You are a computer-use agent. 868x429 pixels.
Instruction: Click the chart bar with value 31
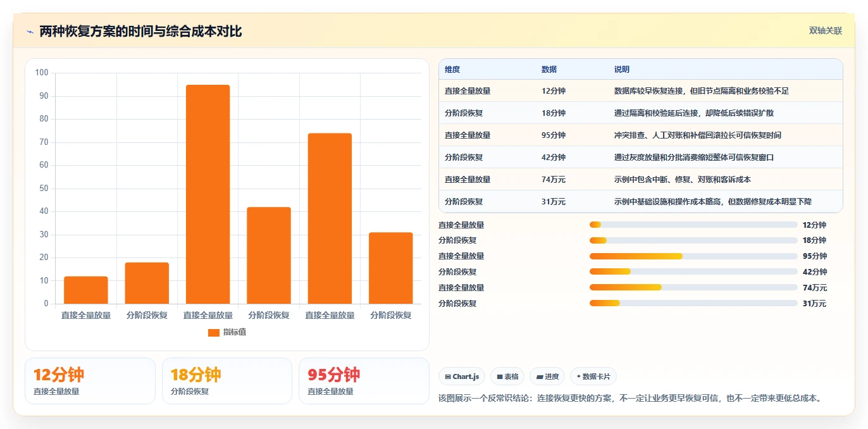pos(390,268)
